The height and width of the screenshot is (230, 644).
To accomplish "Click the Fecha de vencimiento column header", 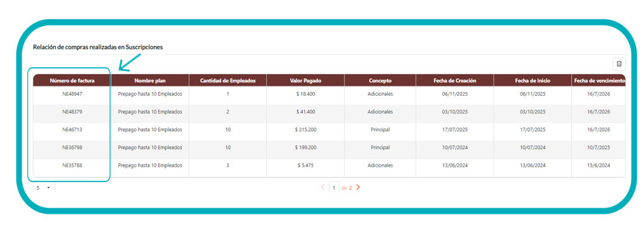I will (599, 81).
